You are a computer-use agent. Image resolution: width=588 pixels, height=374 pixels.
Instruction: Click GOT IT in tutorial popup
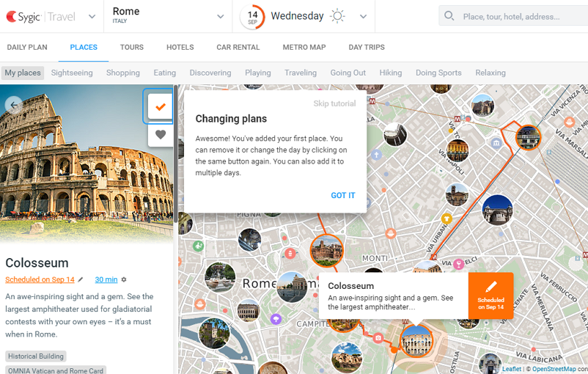342,195
